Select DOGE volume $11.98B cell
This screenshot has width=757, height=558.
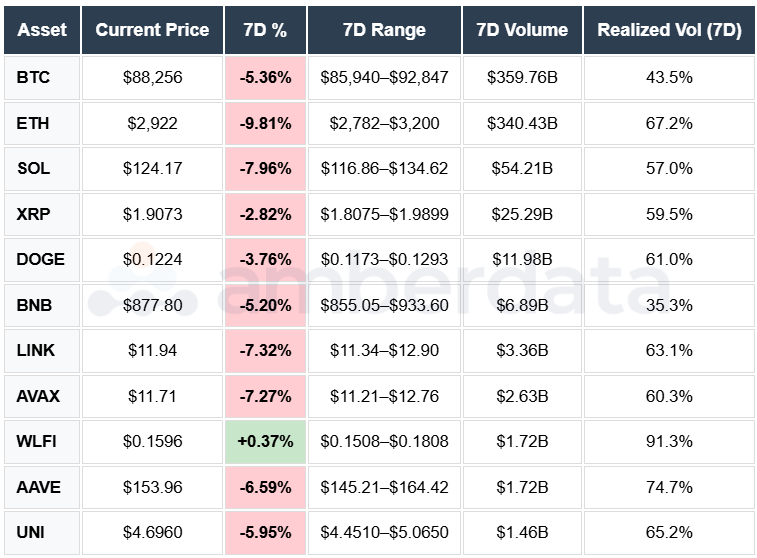(x=522, y=259)
